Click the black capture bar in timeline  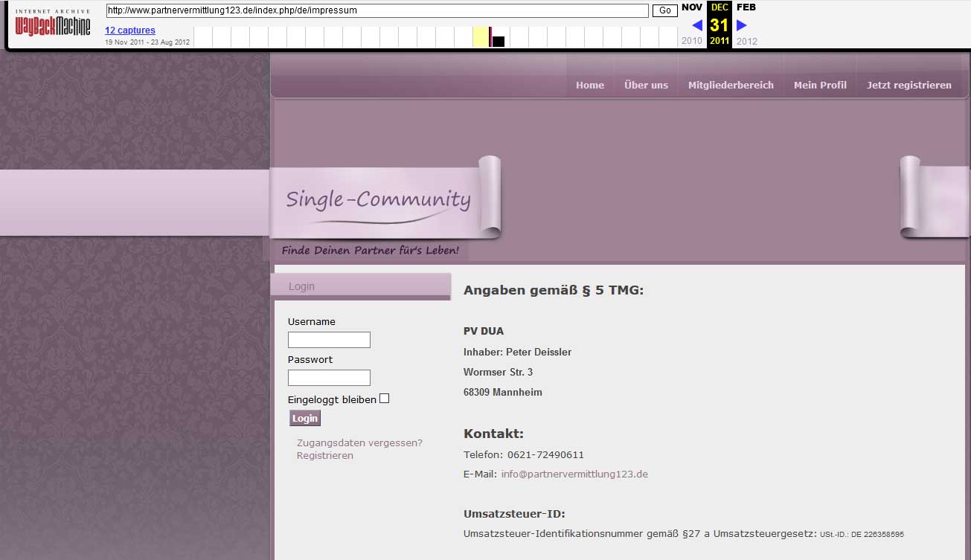499,42
